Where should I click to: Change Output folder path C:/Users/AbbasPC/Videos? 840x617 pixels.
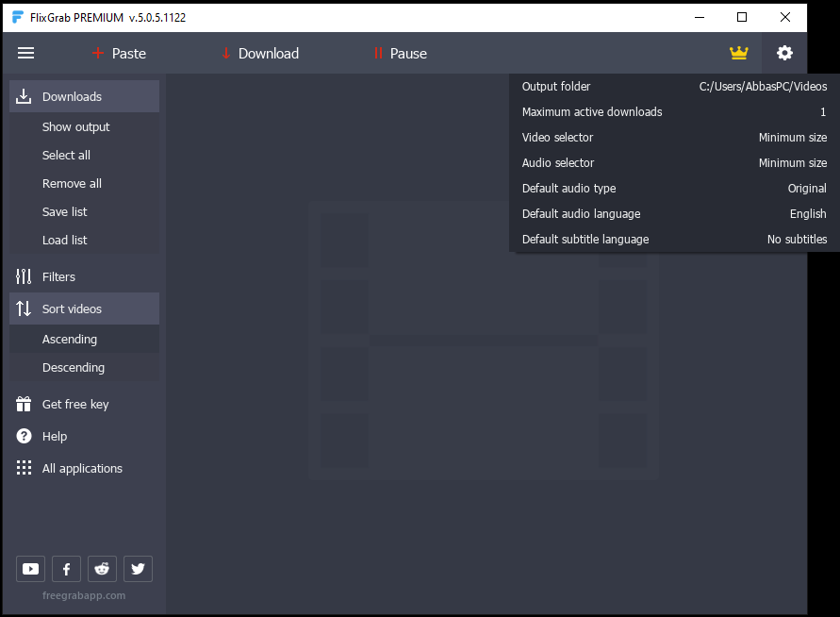[x=763, y=86]
